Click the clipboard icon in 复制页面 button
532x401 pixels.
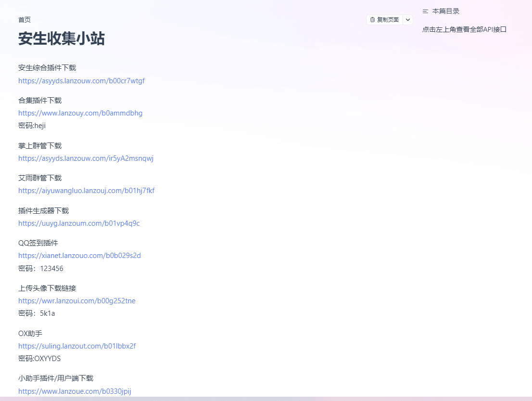(x=372, y=20)
